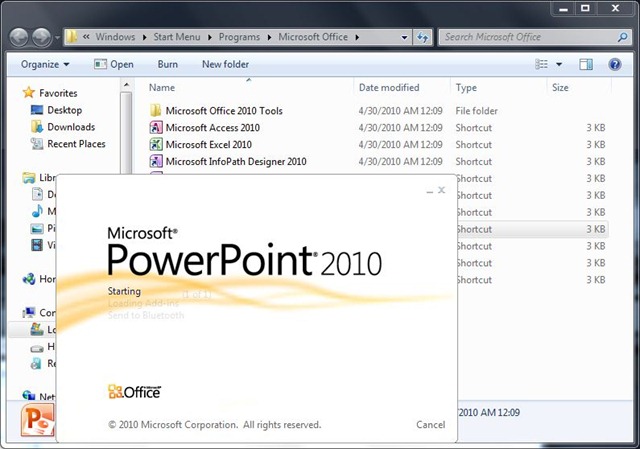Click File folder type of Office Tools row

(476, 111)
